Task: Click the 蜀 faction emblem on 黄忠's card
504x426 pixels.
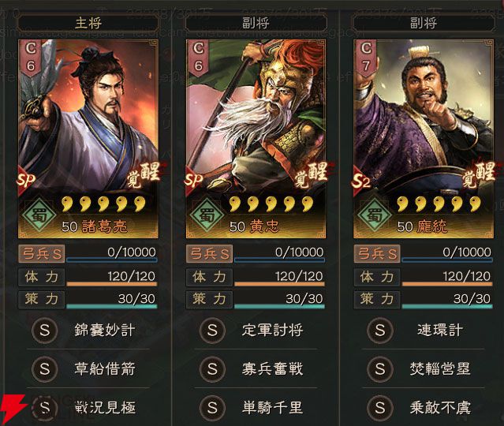Action: pos(207,215)
